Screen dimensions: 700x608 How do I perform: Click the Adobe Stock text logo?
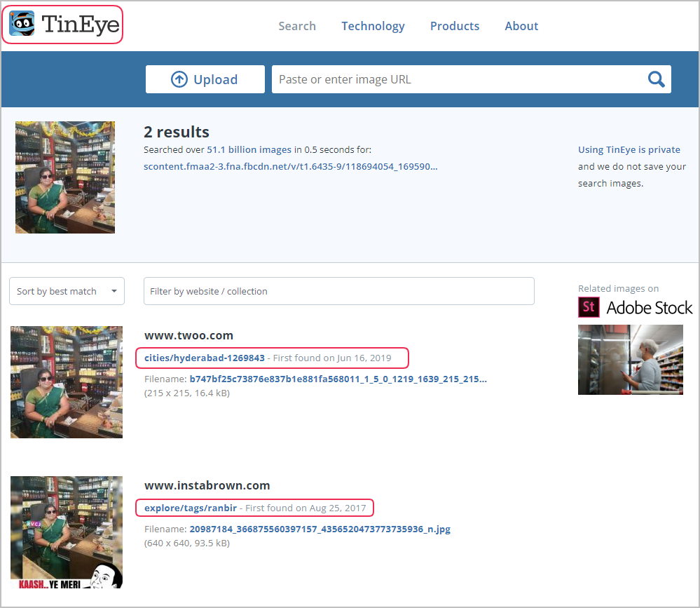click(649, 308)
